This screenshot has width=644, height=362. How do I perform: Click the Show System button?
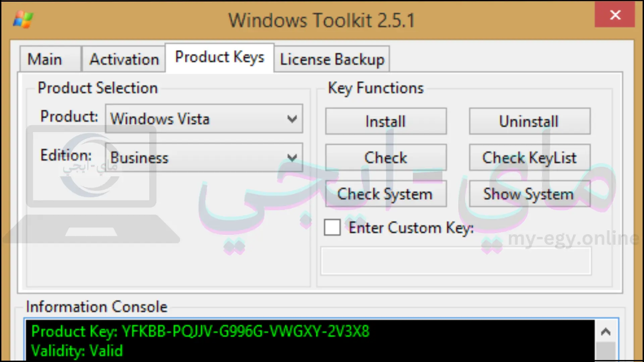(529, 194)
